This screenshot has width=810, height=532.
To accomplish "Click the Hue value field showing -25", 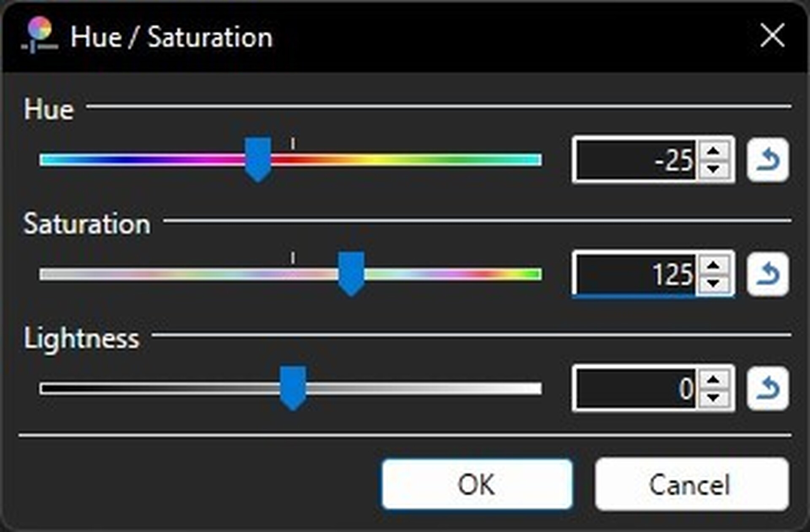I will [636, 160].
